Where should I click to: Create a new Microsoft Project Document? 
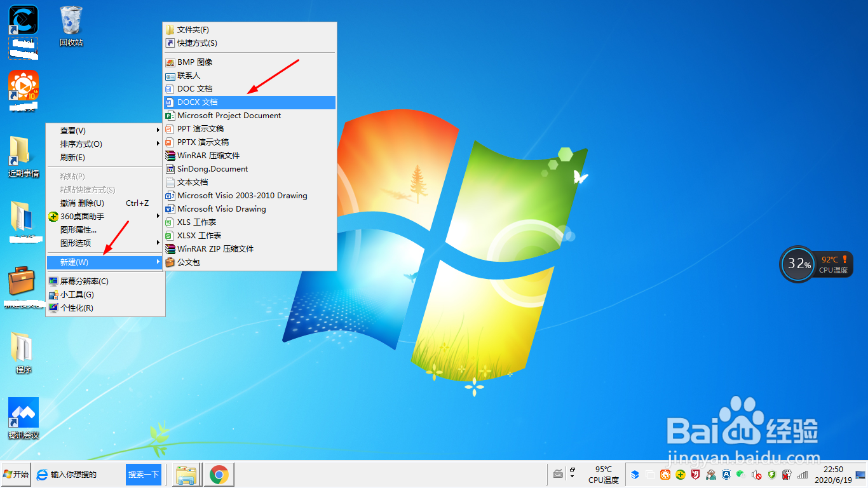(249, 115)
